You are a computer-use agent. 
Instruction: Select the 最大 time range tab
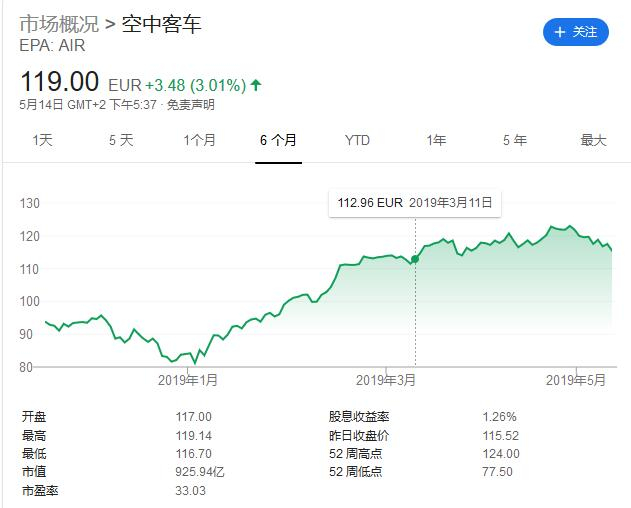[x=594, y=140]
